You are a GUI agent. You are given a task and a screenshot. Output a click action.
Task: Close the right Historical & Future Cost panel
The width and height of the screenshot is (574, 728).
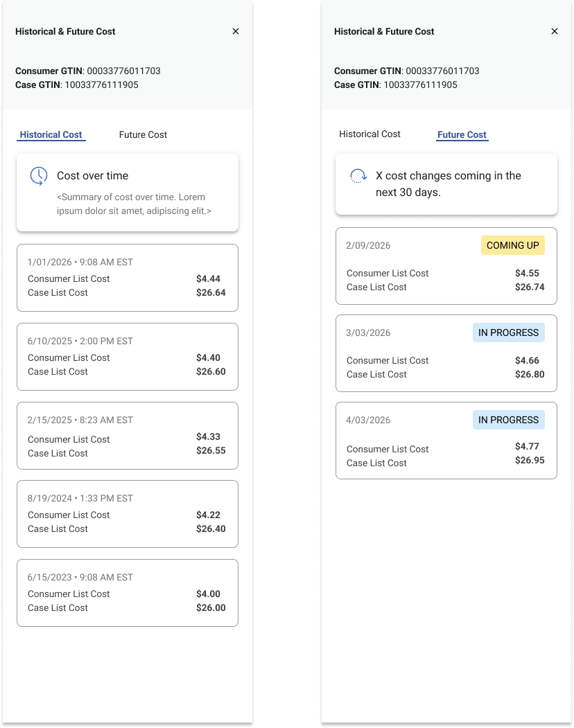(554, 31)
